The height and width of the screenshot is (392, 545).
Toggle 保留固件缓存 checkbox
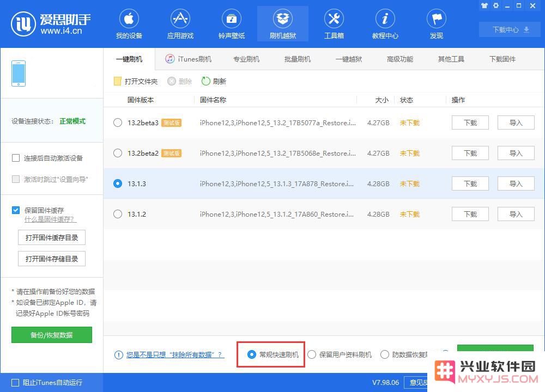[x=16, y=210]
